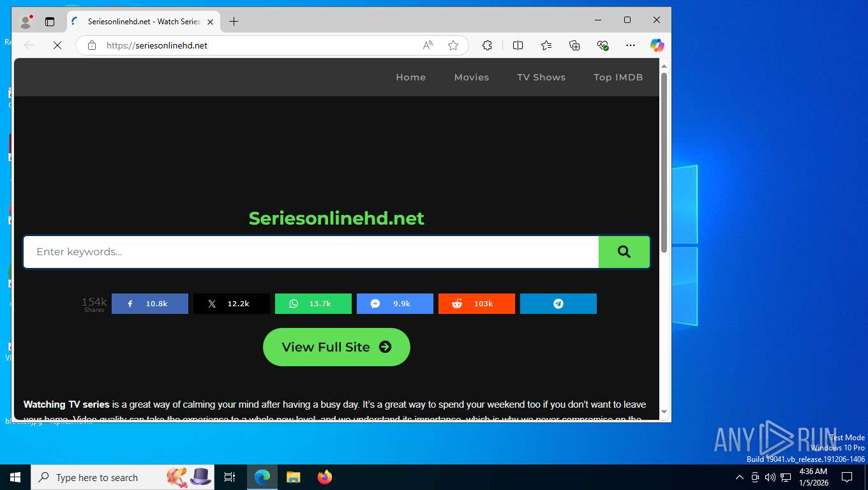Open the TV Shows menu item

click(x=541, y=77)
